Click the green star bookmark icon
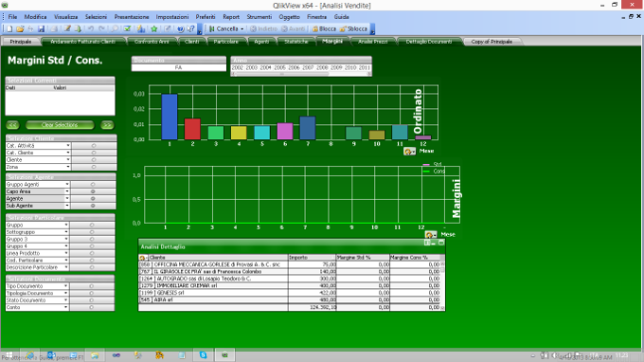 (154, 28)
